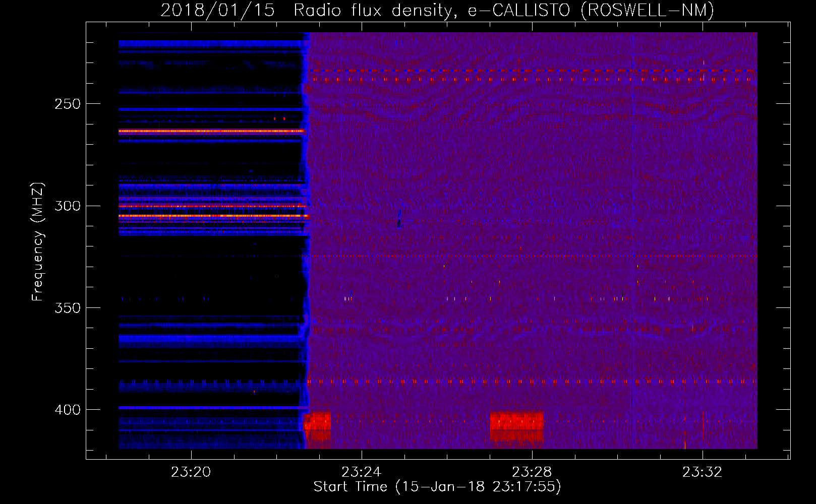The height and width of the screenshot is (504, 816).
Task: Click the red burst patch near 23:28
Action: (516, 426)
